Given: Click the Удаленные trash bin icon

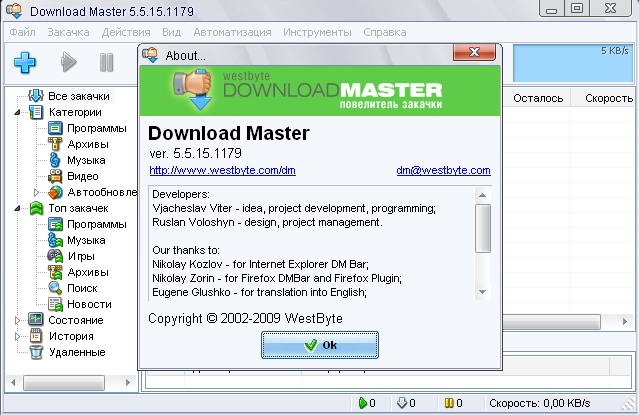Looking at the screenshot, I should point(36,352).
